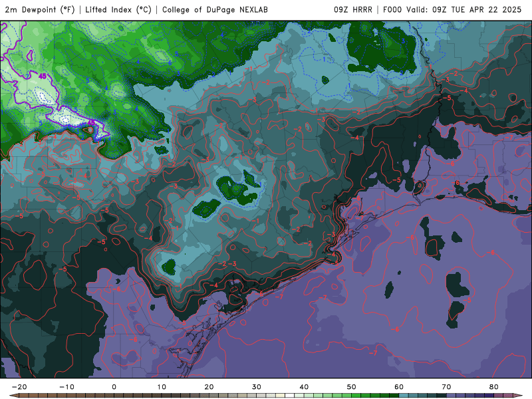Click the 0 label on the color scale
The width and height of the screenshot is (532, 399).
[x=114, y=387]
